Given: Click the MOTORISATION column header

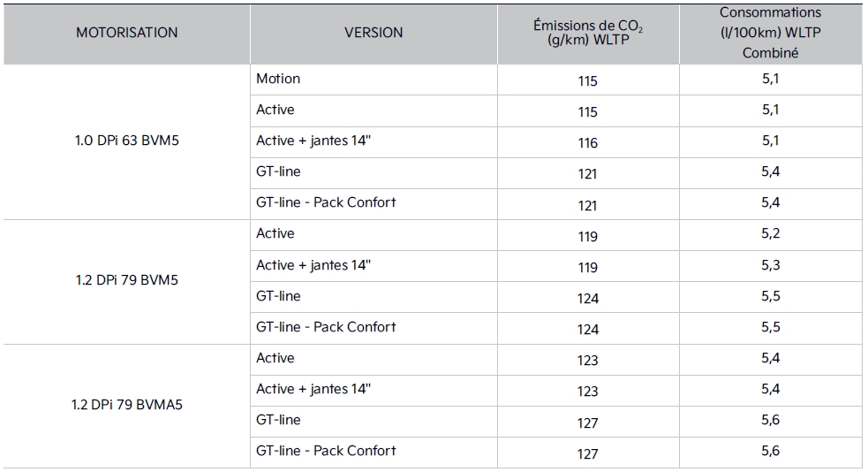Looking at the screenshot, I should click(126, 33).
